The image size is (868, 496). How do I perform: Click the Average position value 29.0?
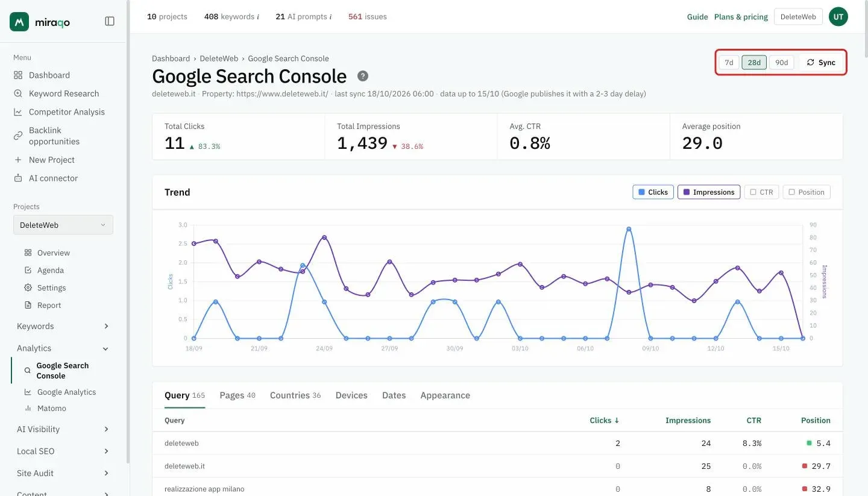[702, 143]
